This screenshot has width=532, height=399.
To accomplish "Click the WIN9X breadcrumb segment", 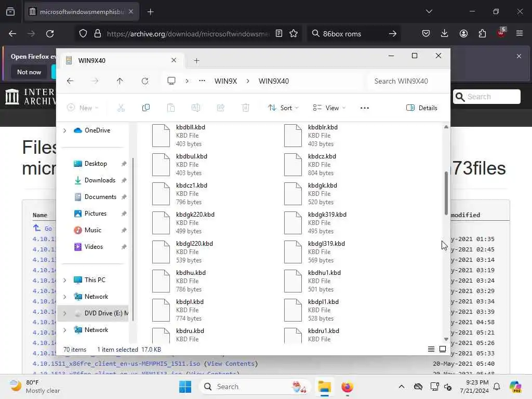I will [x=225, y=81].
